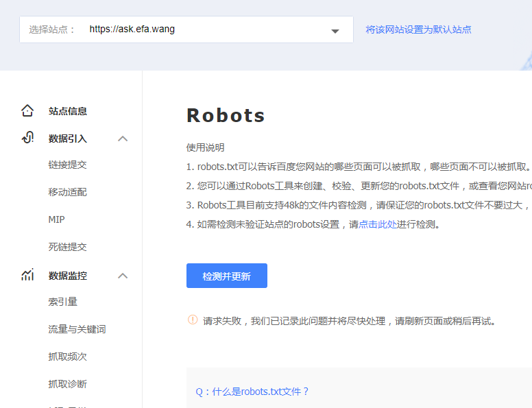The image size is (532, 408).
Task: Collapse the 数据引入 section chevron
Action: tap(123, 139)
